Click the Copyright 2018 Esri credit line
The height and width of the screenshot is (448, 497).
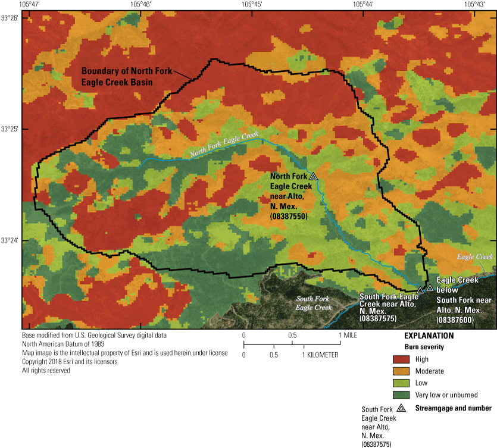click(69, 362)
